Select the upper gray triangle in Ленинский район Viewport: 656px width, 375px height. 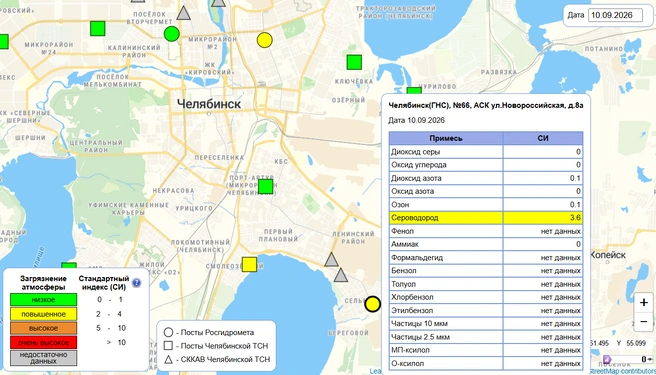click(331, 259)
